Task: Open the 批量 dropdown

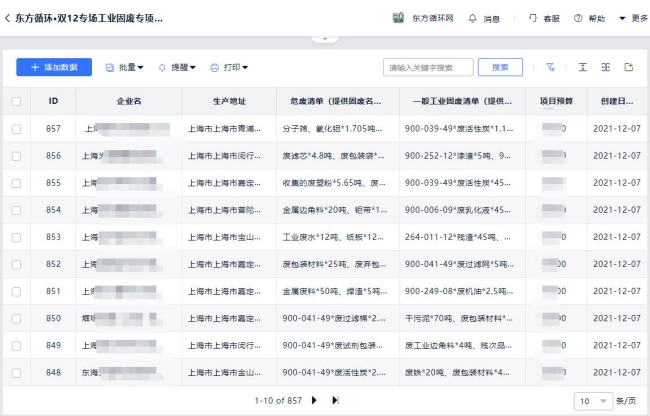Action: click(x=124, y=68)
